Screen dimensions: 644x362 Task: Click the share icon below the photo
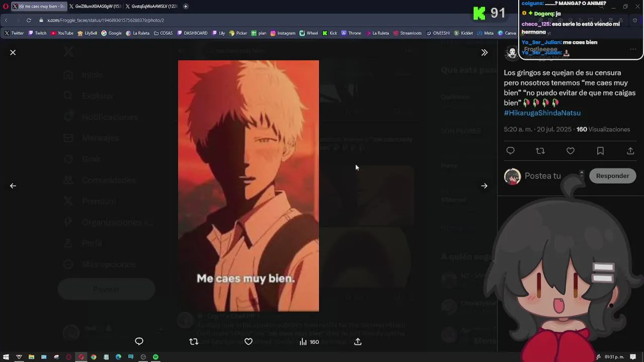tap(358, 341)
